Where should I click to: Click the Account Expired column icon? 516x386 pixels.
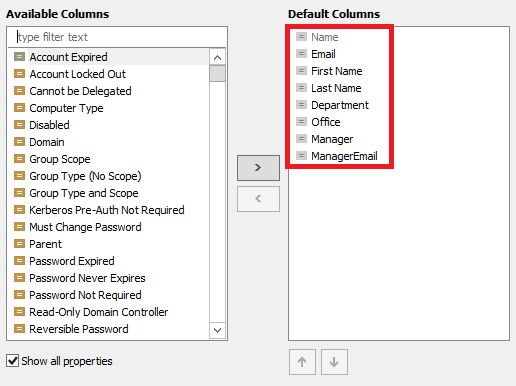point(19,57)
